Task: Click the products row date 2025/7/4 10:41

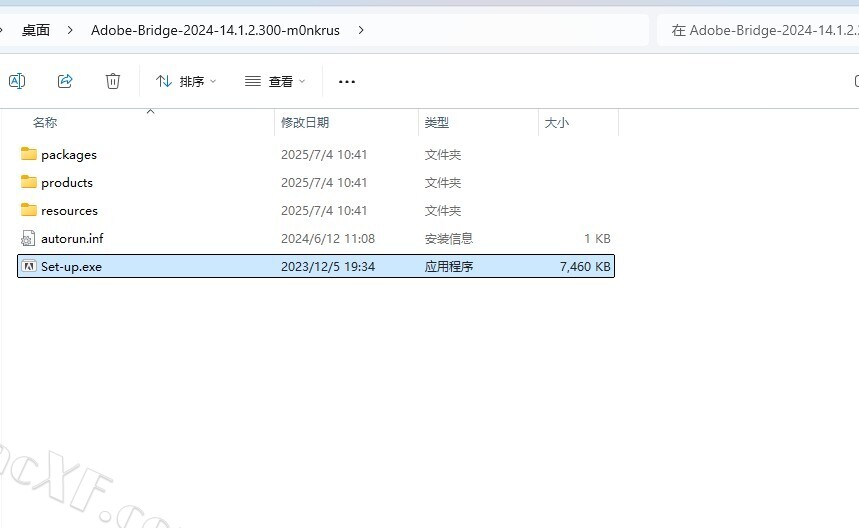Action: pyautogui.click(x=324, y=182)
